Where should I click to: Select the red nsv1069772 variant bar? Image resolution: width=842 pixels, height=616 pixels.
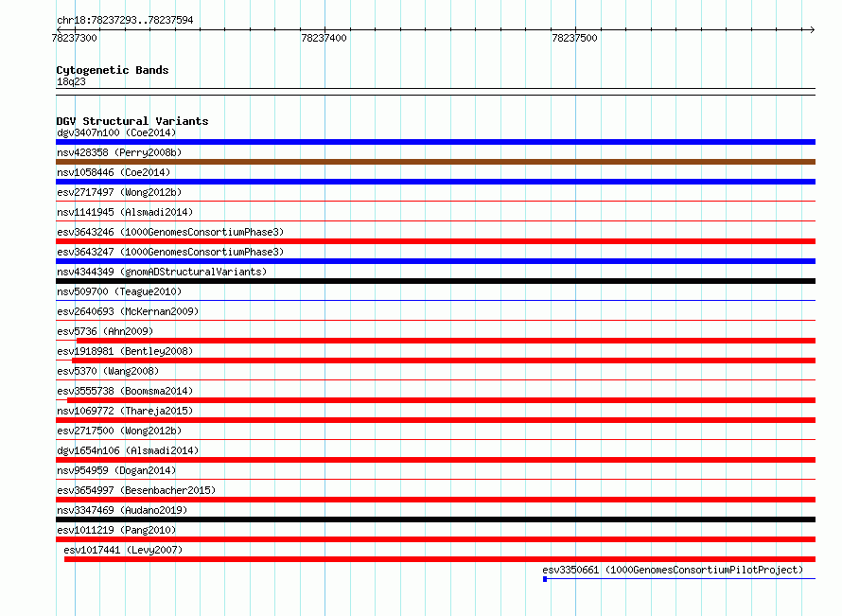pyautogui.click(x=435, y=420)
